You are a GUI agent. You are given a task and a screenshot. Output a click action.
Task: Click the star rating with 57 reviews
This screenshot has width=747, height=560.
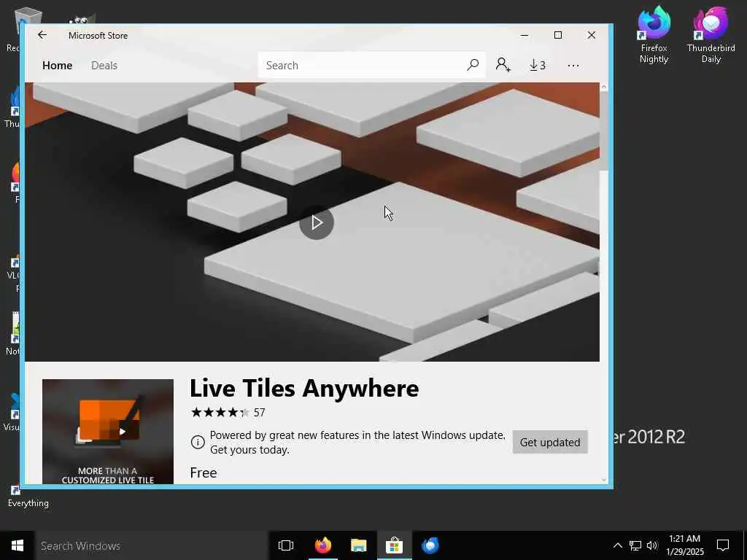[x=228, y=413]
